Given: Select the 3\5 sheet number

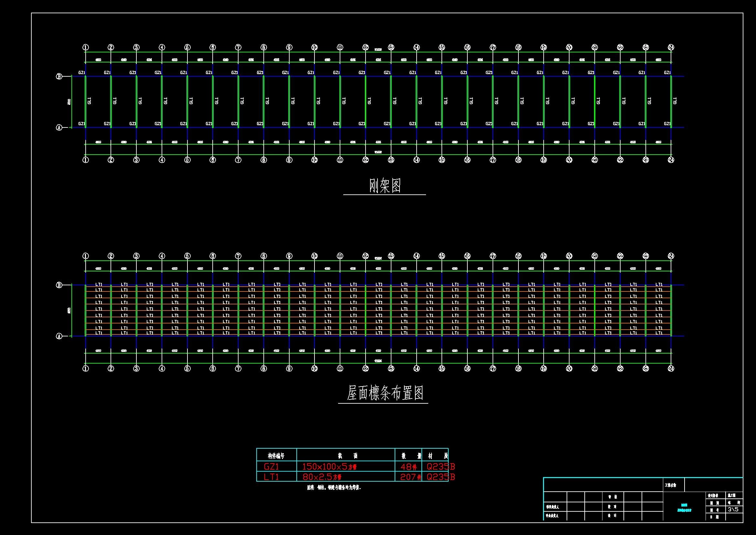Looking at the screenshot, I should pos(733,510).
